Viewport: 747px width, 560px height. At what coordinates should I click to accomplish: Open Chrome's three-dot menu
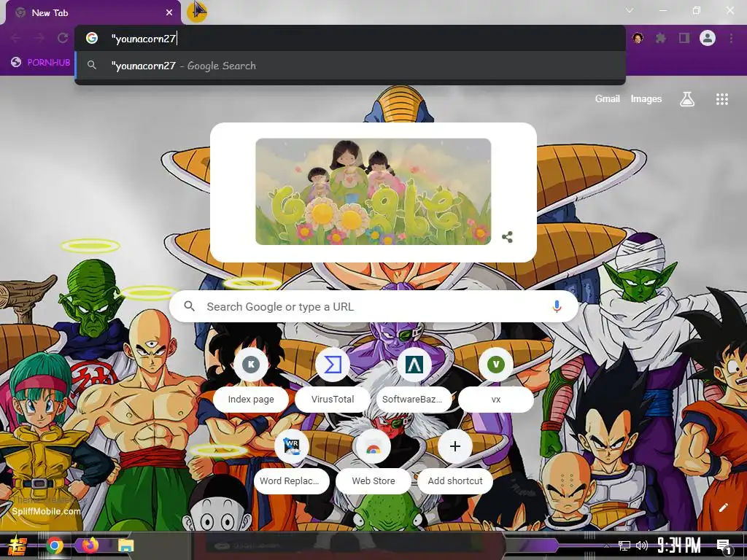[731, 38]
